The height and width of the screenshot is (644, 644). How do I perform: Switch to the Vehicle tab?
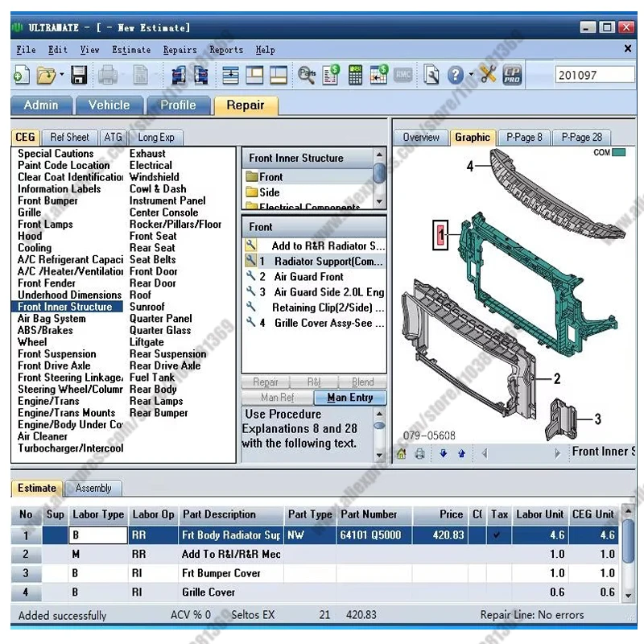click(x=109, y=105)
